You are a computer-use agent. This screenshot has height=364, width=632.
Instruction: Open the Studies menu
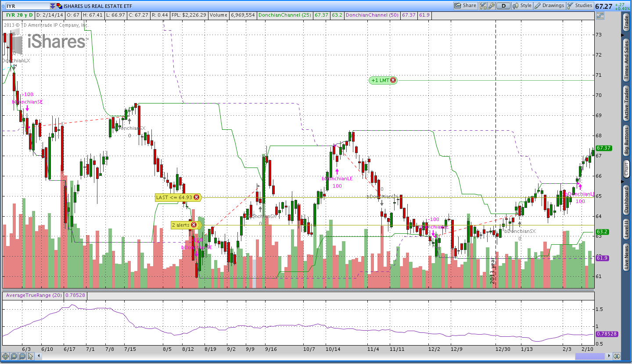pyautogui.click(x=580, y=6)
